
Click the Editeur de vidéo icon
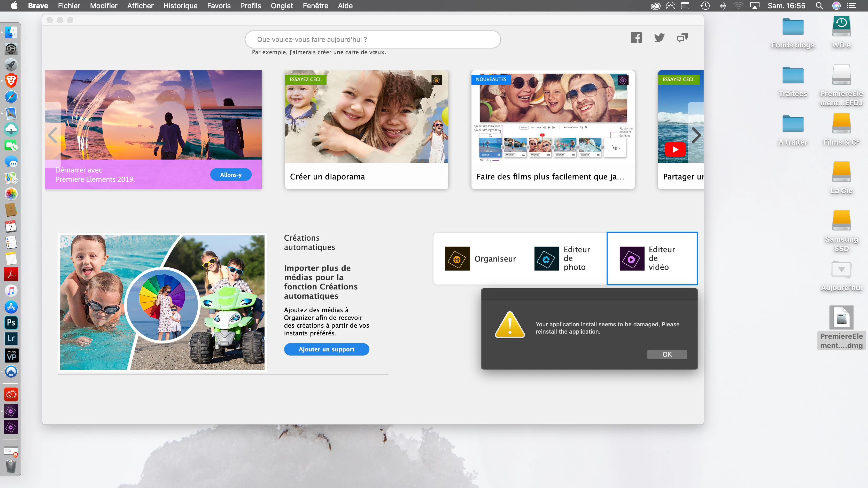(x=631, y=258)
